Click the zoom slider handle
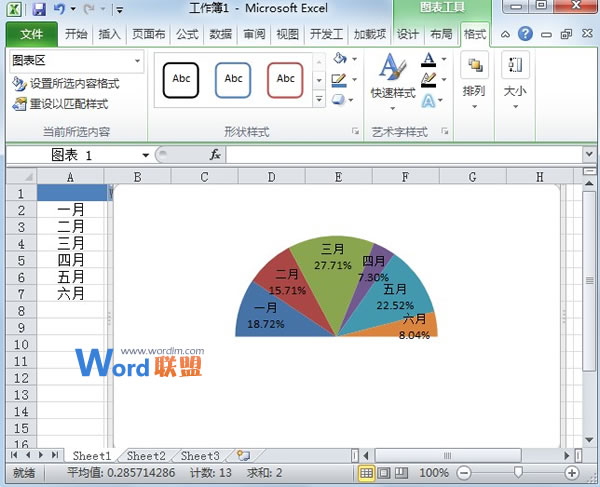600x487 pixels. point(517,472)
